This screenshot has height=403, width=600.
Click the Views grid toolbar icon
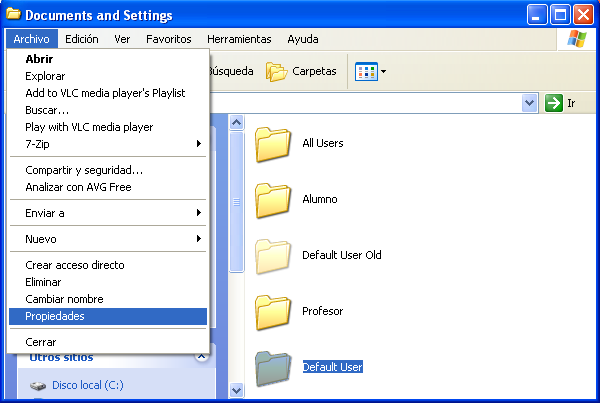tap(366, 72)
